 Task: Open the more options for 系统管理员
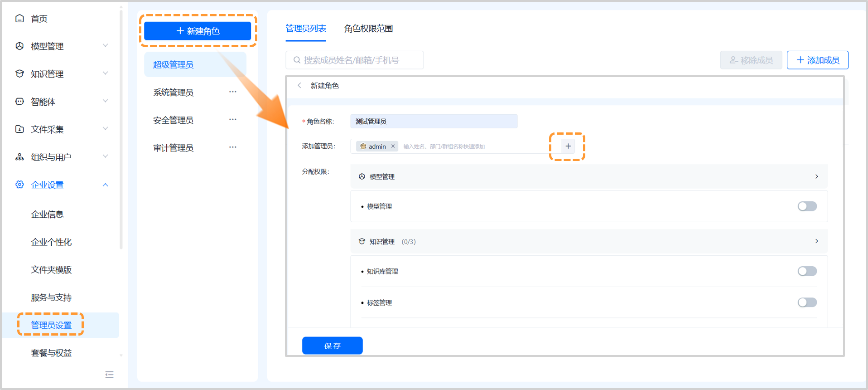click(233, 92)
